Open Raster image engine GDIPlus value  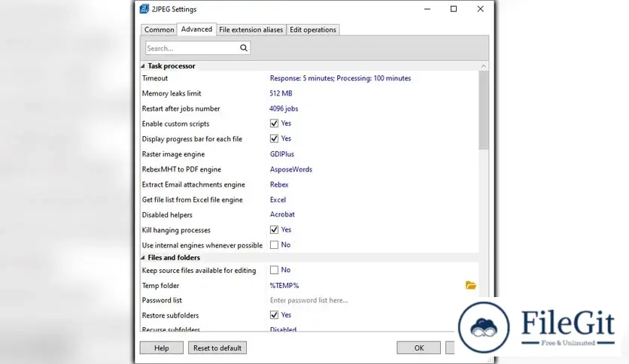pos(282,154)
